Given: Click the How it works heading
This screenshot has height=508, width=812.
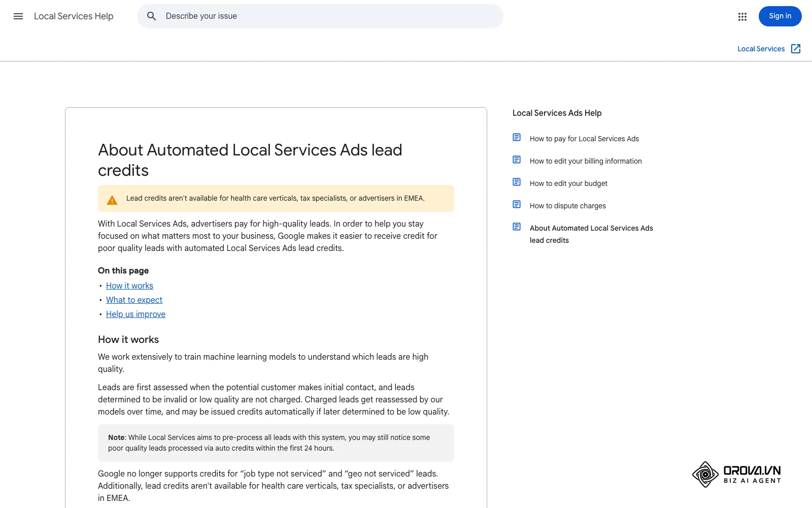Looking at the screenshot, I should point(128,339).
